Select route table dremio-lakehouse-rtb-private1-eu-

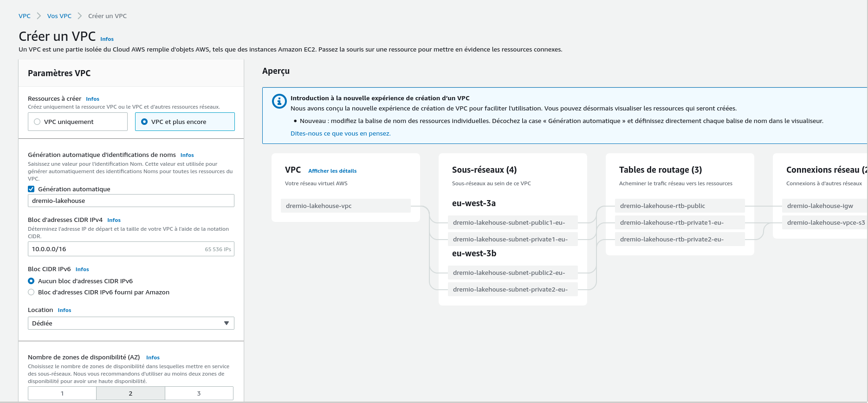[x=680, y=222]
